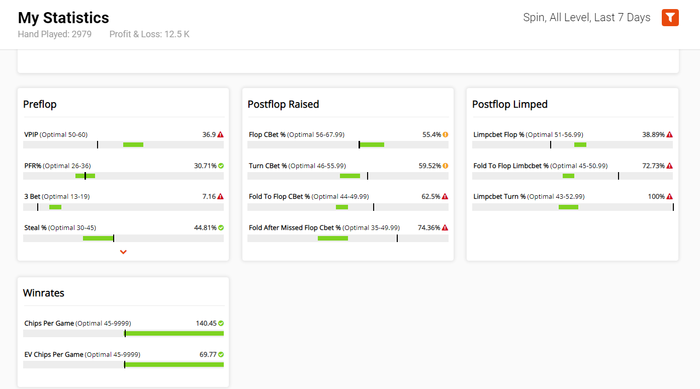The width and height of the screenshot is (700, 389).
Task: Click the red warning icon beside VPIP
Action: coord(221,134)
